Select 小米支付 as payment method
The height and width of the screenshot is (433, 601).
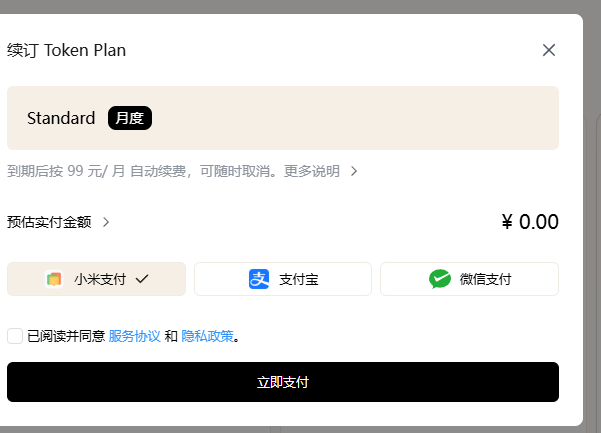(x=96, y=279)
